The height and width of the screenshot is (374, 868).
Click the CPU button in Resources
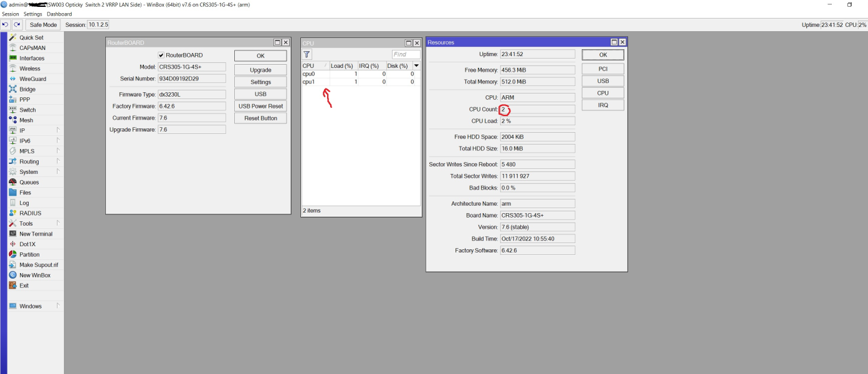(x=603, y=93)
